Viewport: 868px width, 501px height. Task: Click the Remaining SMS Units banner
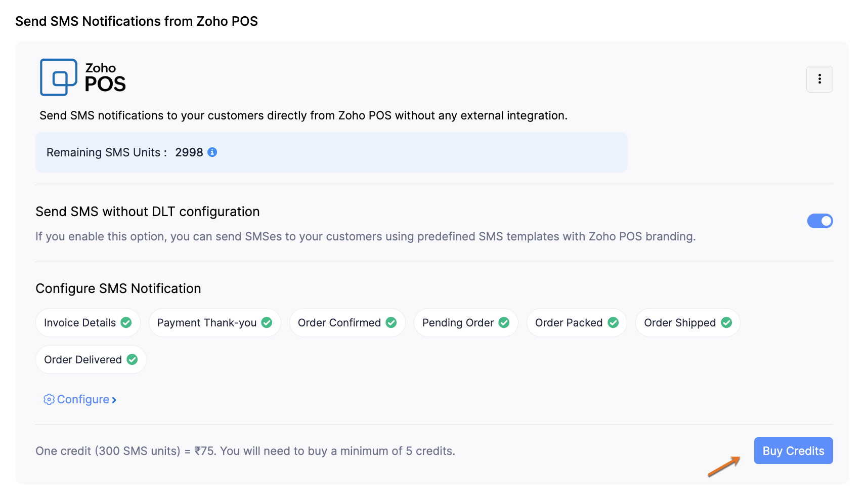331,152
